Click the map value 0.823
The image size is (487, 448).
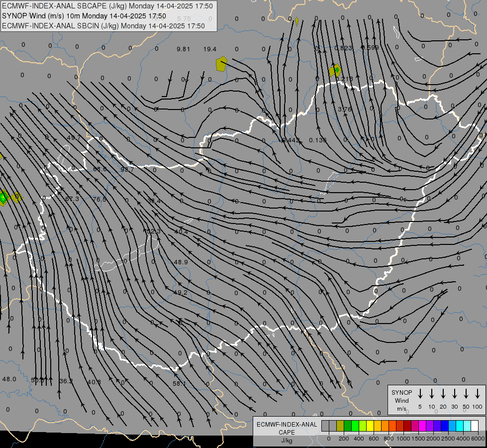point(344,48)
